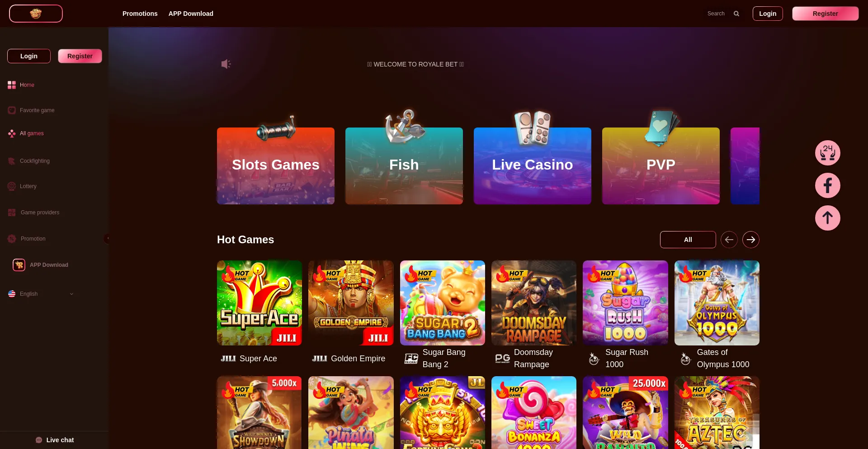Show previous Hot Games with left arrow
The width and height of the screenshot is (868, 449).
click(x=729, y=240)
